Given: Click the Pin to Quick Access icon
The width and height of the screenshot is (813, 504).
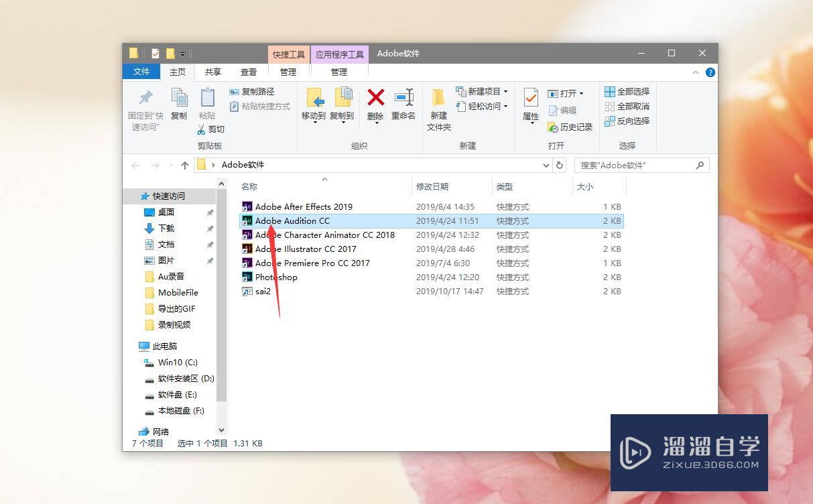Looking at the screenshot, I should pyautogui.click(x=145, y=99).
